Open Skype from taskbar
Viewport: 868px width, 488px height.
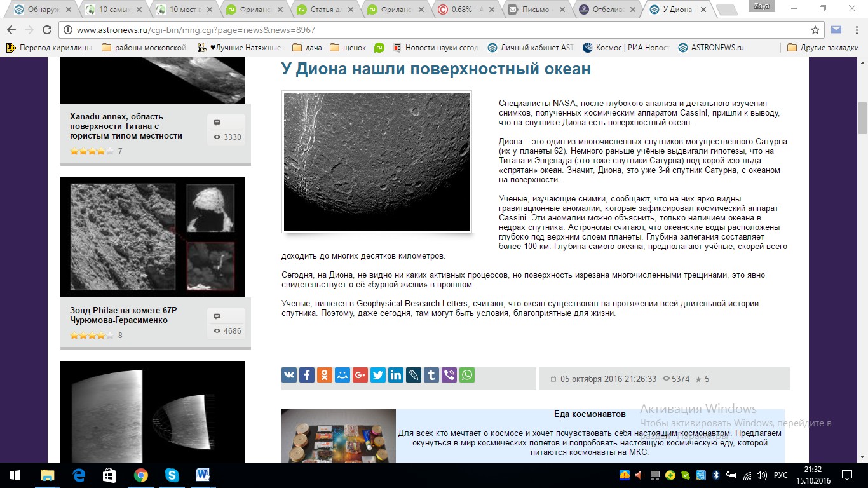[172, 475]
